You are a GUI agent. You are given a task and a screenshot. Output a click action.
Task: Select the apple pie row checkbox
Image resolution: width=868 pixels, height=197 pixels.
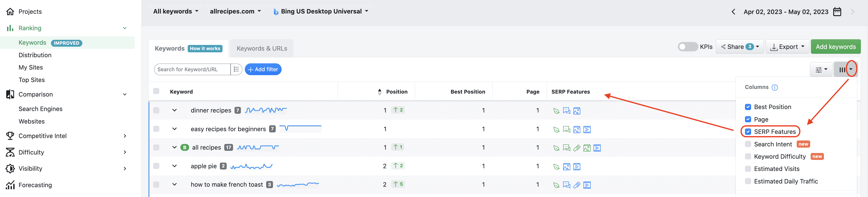(x=156, y=166)
